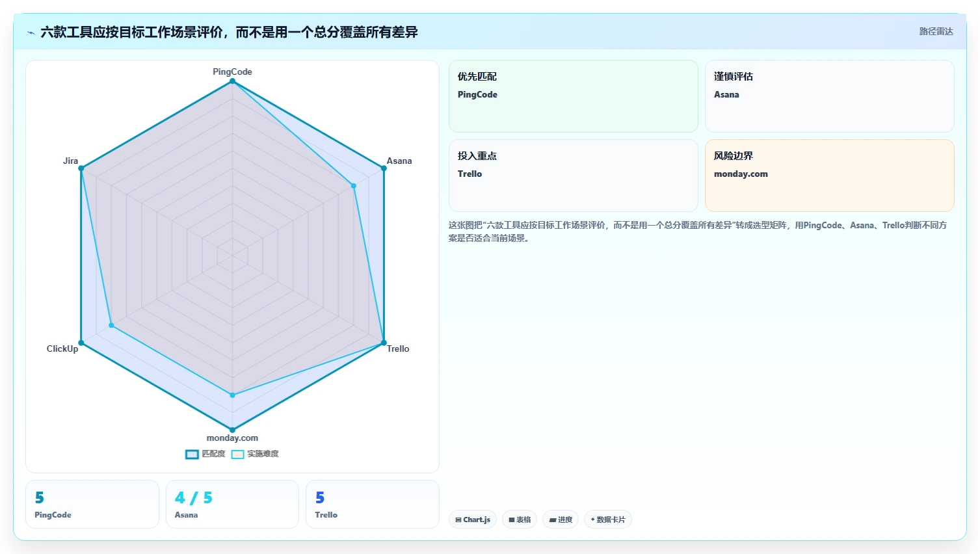Click the Trello score 5 stat card

pyautogui.click(x=373, y=504)
